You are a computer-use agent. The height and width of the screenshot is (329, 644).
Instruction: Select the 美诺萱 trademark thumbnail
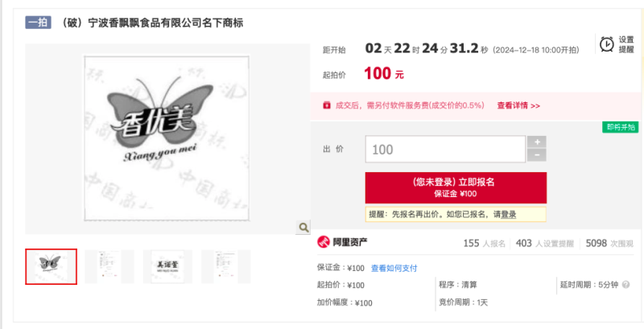[167, 266]
